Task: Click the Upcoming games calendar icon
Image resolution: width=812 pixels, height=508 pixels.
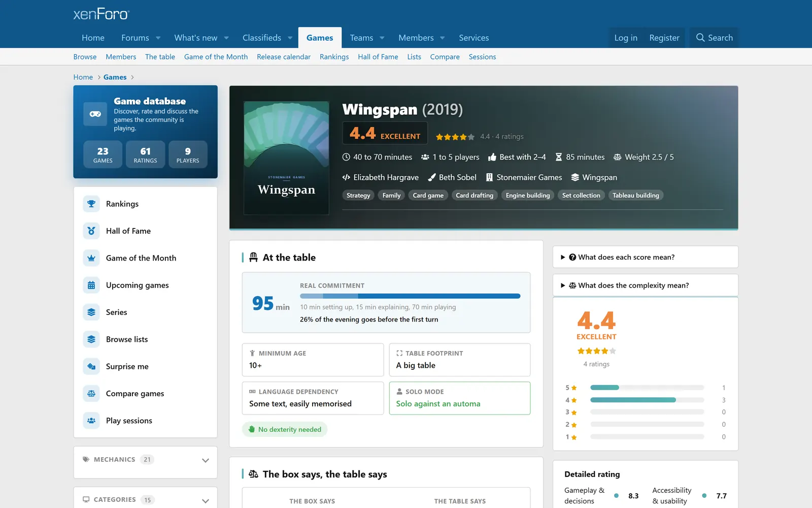Action: tap(91, 285)
